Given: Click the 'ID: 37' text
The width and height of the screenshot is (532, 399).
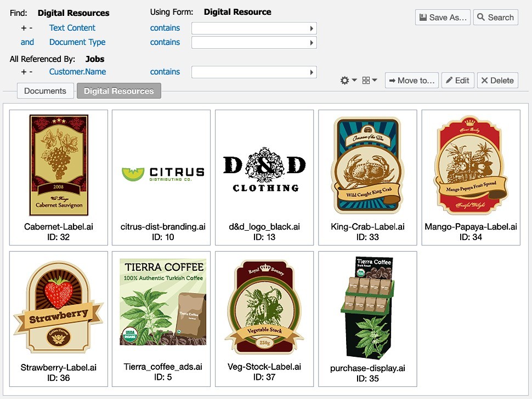Looking at the screenshot, I should 264,377.
